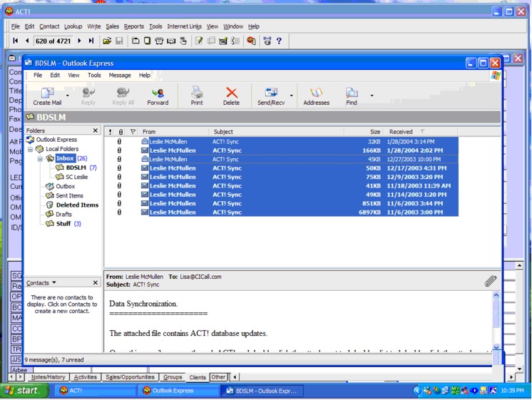Click the Forward toolbar button

coord(158,96)
